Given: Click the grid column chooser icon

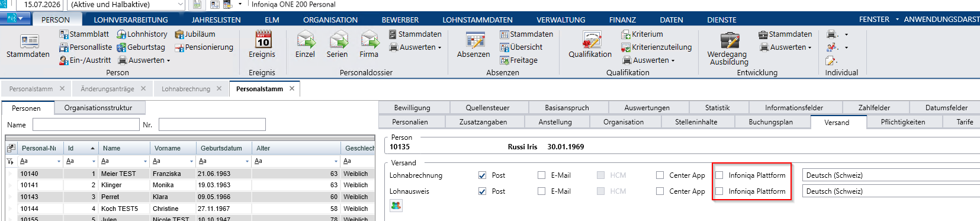Looking at the screenshot, I should pos(11,148).
